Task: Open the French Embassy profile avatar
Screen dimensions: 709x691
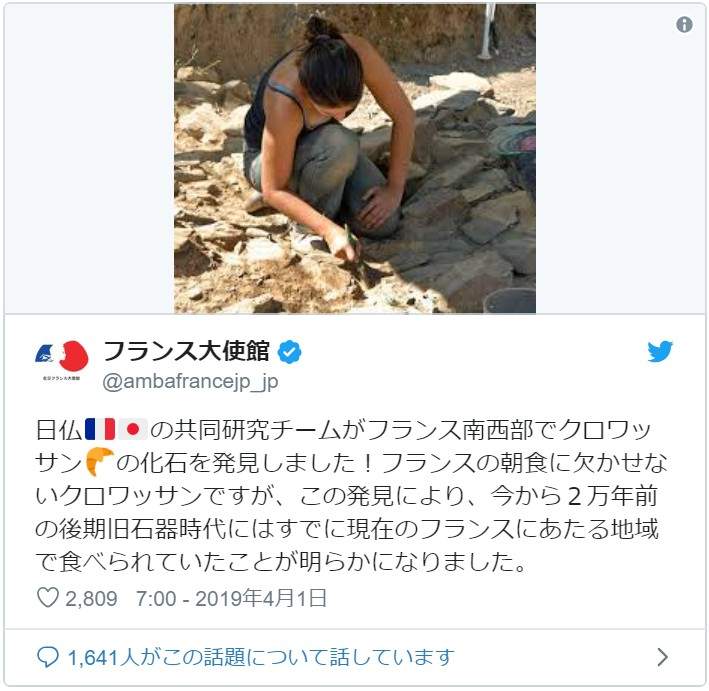Action: 61,357
